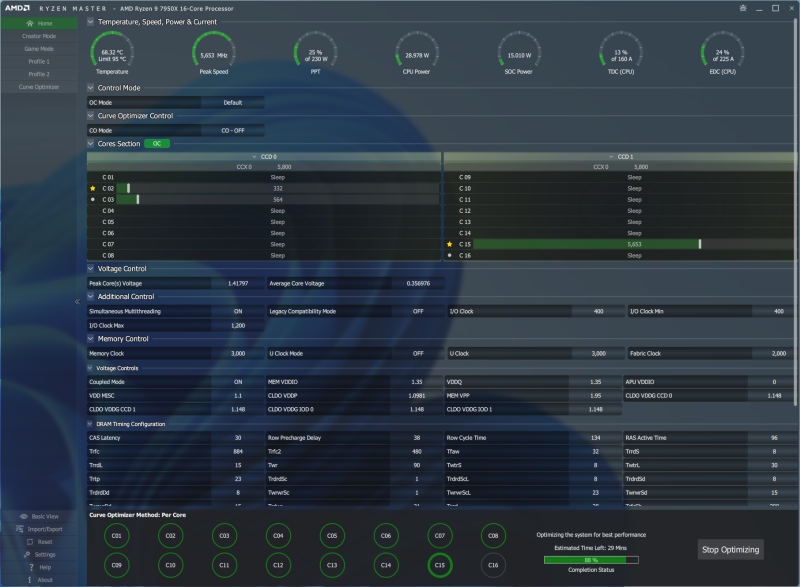The height and width of the screenshot is (587, 800).
Task: Switch to Creator Mode profile
Action: tap(39, 36)
